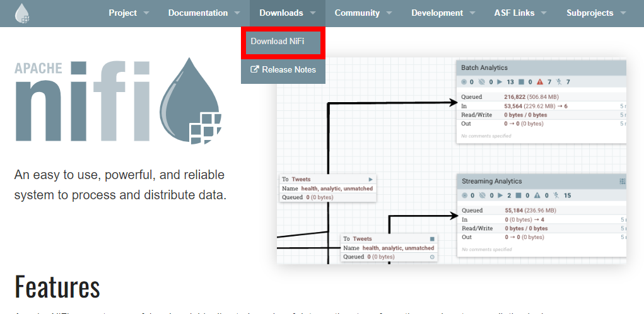This screenshot has height=314, width=644.
Task: Click the large Apache NiFi logo
Action: point(118,101)
